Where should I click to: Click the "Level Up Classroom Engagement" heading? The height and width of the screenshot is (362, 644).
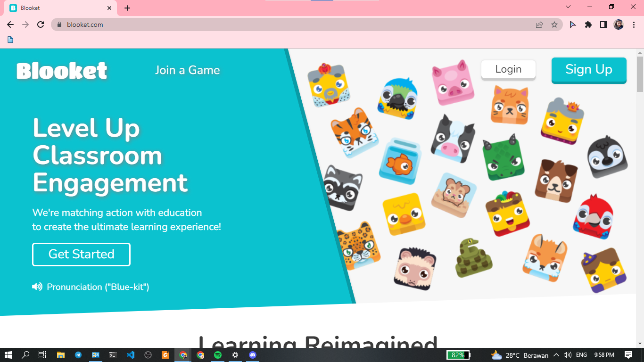coord(110,156)
